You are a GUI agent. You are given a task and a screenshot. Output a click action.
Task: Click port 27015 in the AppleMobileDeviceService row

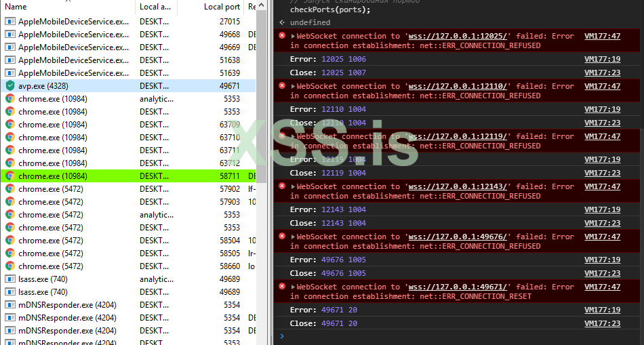230,22
